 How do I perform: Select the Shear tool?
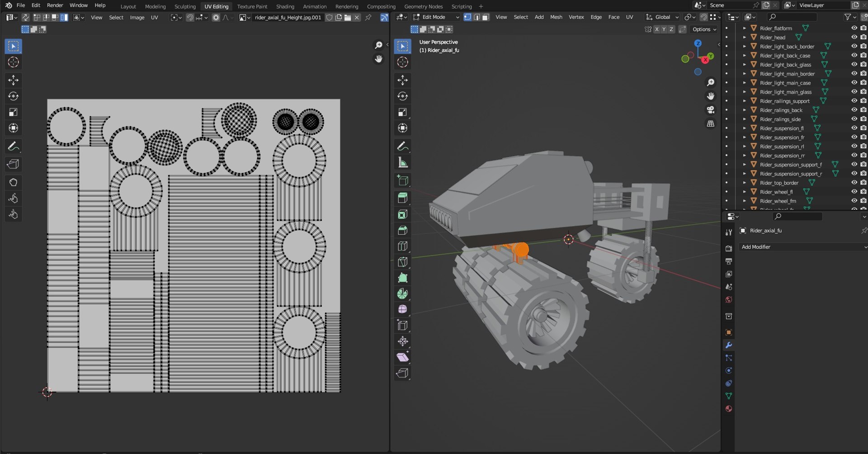(402, 357)
